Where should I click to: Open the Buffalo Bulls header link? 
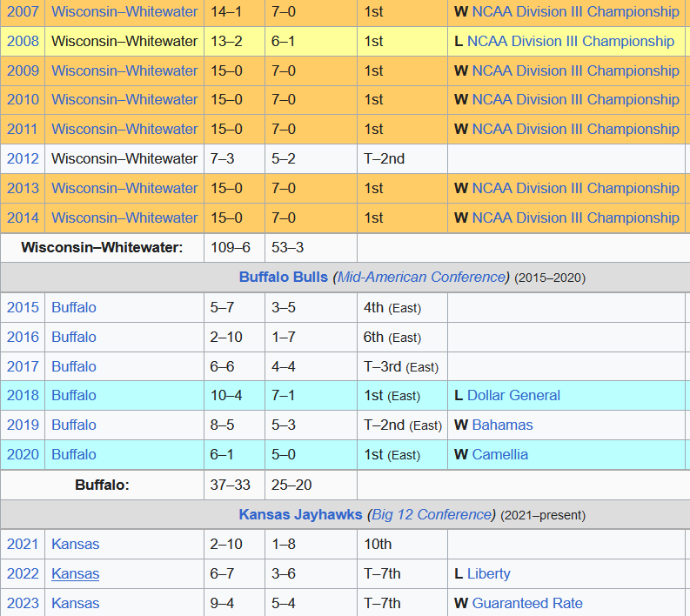click(x=284, y=278)
